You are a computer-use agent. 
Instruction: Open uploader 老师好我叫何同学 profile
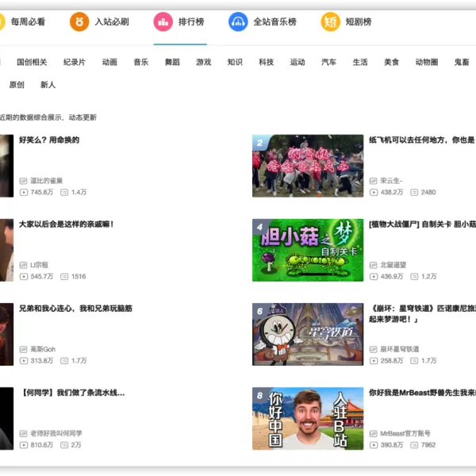click(x=56, y=433)
